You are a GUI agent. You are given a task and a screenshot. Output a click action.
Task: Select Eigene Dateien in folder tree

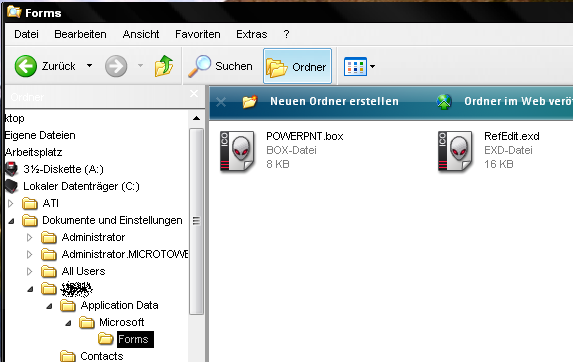coord(40,135)
